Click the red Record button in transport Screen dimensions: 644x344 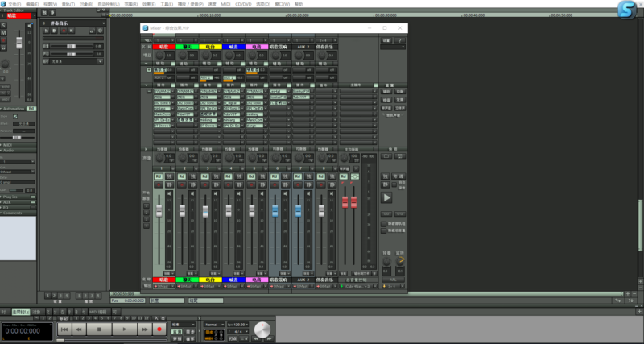(159, 329)
